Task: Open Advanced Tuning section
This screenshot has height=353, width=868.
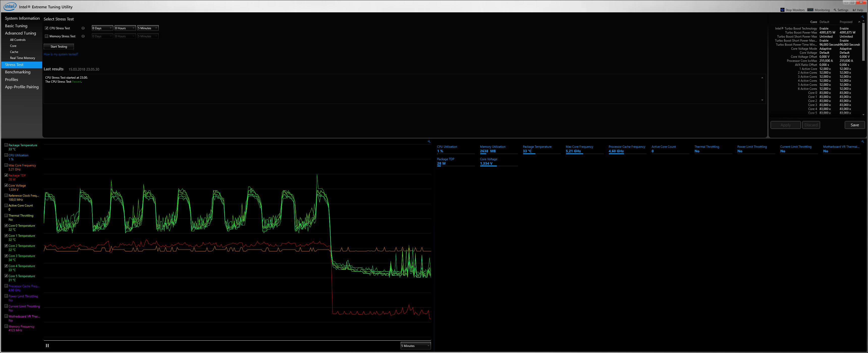Action: 20,33
